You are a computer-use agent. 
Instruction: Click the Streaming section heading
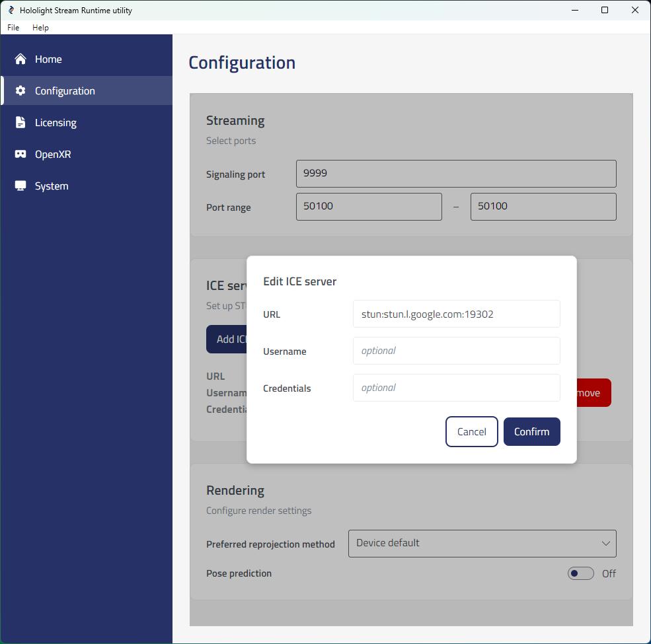click(x=235, y=120)
